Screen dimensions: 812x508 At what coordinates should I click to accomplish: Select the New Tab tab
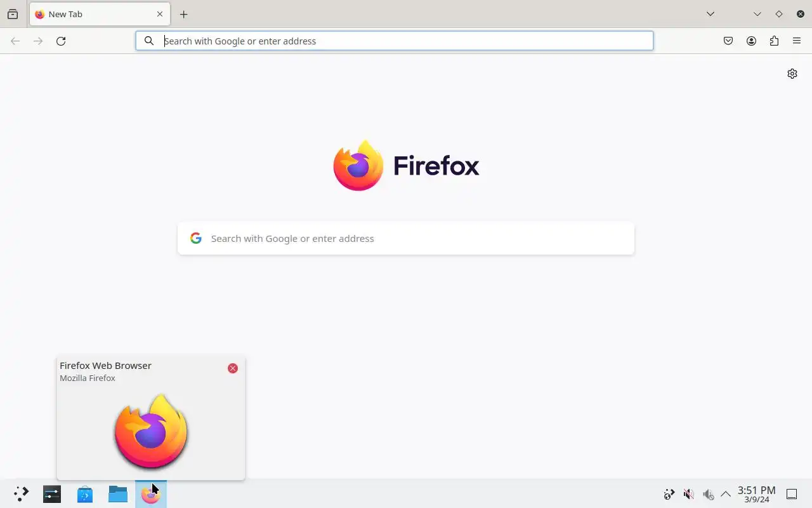coord(100,14)
